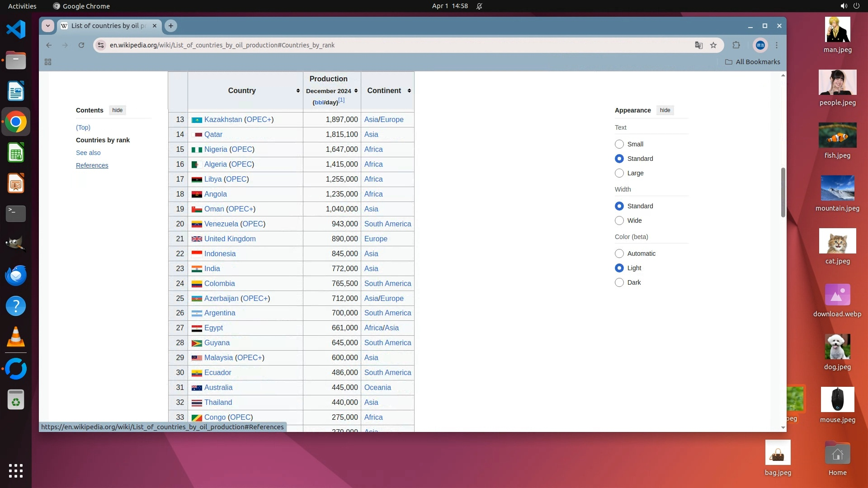Viewport: 868px width, 488px height.
Task: Select the List of countries tab
Action: pyautogui.click(x=108, y=26)
